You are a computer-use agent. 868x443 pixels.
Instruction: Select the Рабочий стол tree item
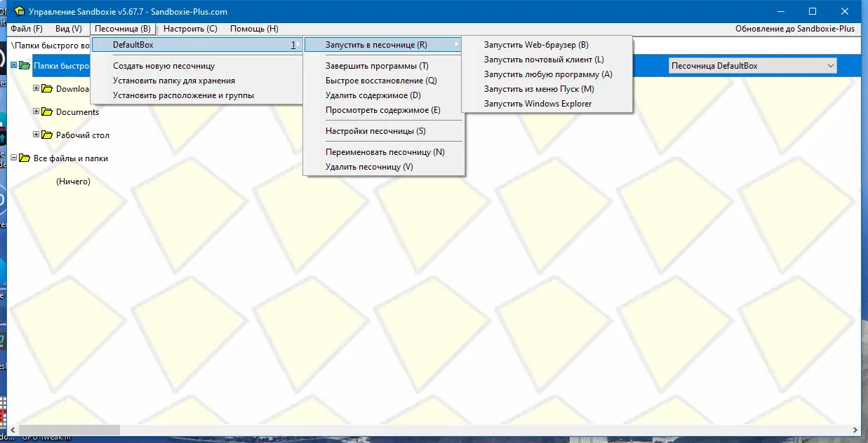[83, 135]
